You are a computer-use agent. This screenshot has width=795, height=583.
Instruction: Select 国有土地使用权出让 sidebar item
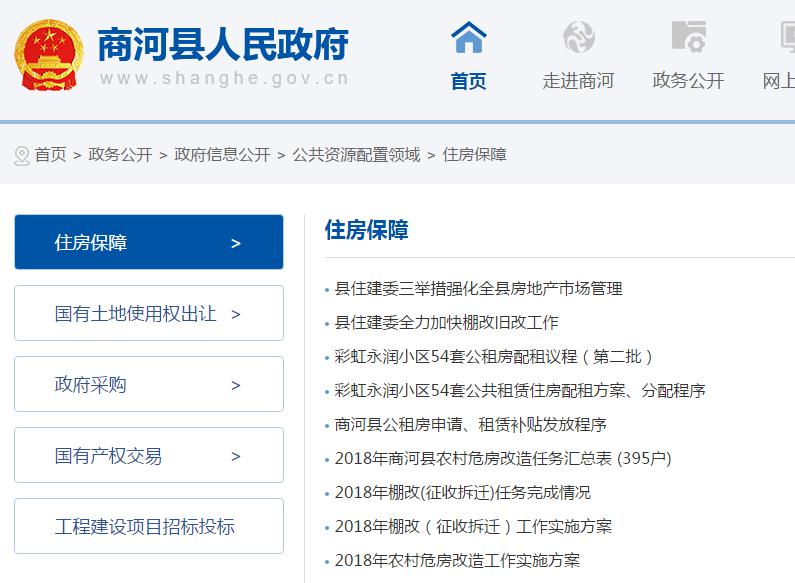[149, 313]
